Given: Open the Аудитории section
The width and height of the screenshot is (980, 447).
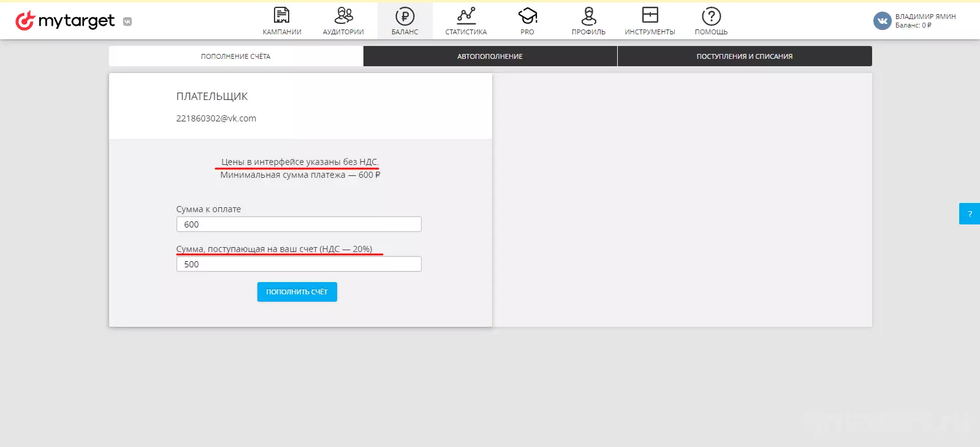Looking at the screenshot, I should click(x=343, y=21).
